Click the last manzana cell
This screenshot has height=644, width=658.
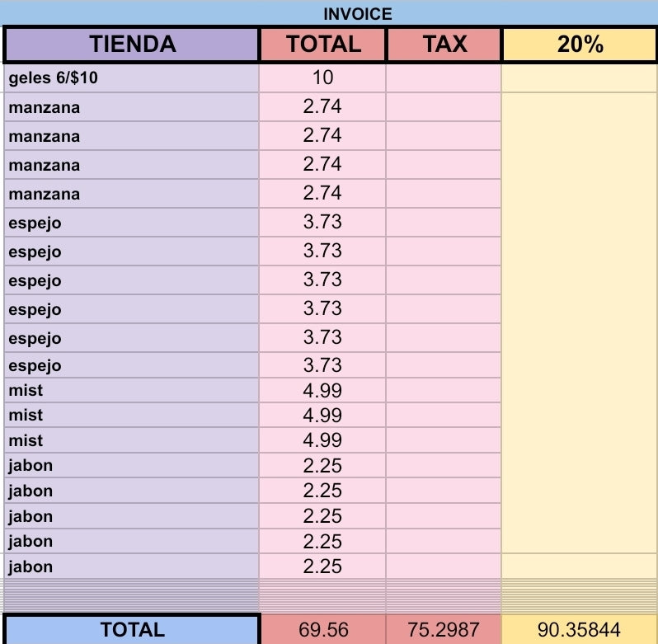(x=132, y=194)
